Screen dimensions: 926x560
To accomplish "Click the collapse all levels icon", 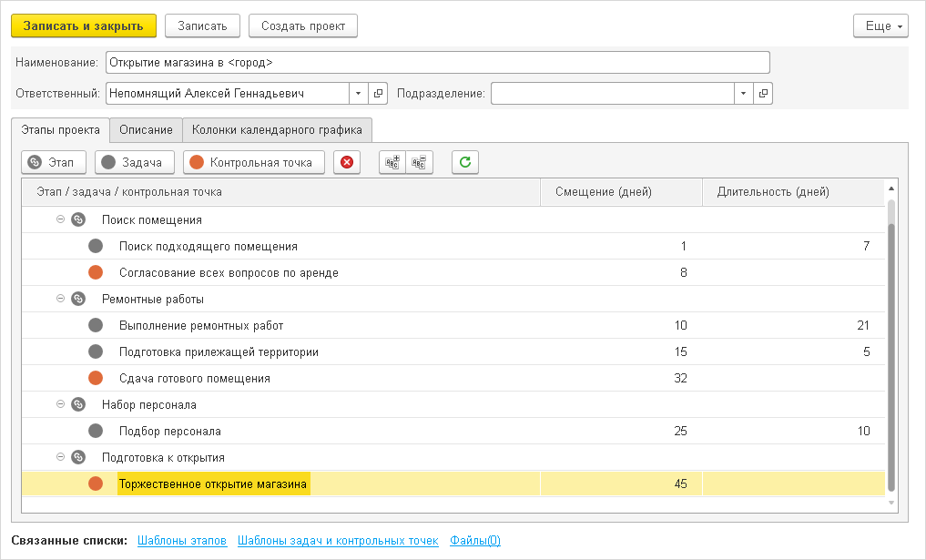I will point(419,162).
